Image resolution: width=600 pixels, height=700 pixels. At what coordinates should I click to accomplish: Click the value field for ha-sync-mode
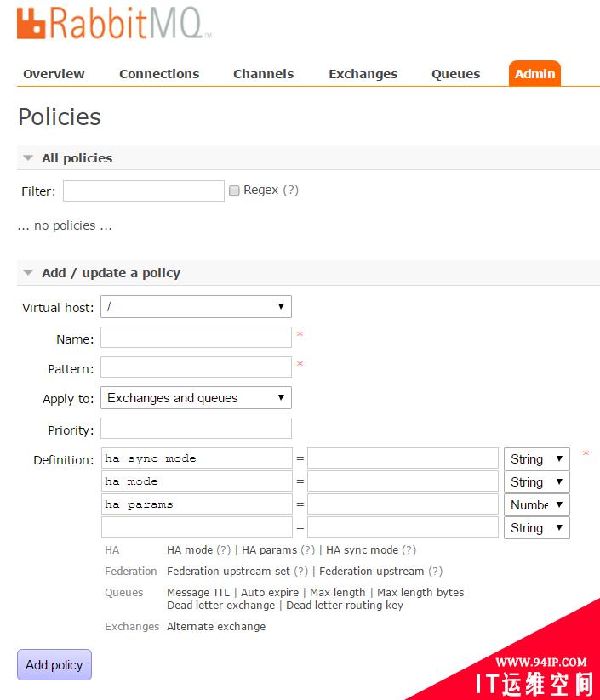click(403, 458)
